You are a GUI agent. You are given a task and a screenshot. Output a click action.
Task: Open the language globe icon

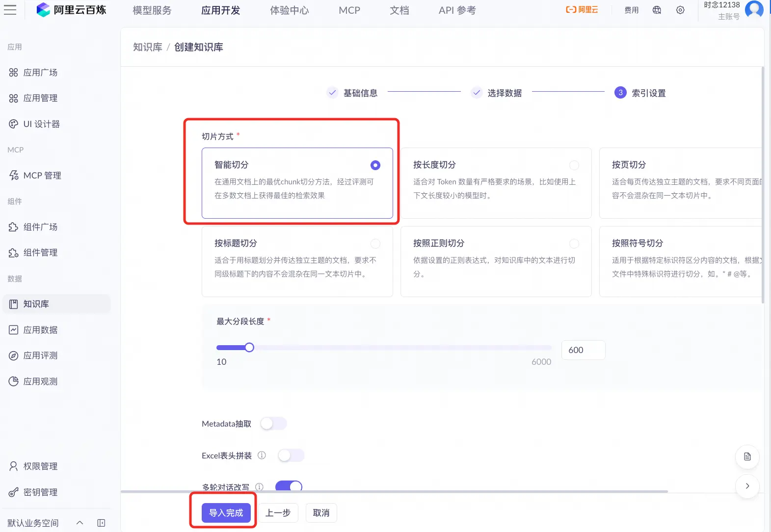pyautogui.click(x=657, y=10)
